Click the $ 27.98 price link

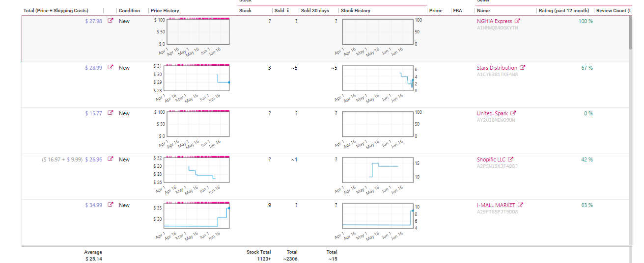93,21
